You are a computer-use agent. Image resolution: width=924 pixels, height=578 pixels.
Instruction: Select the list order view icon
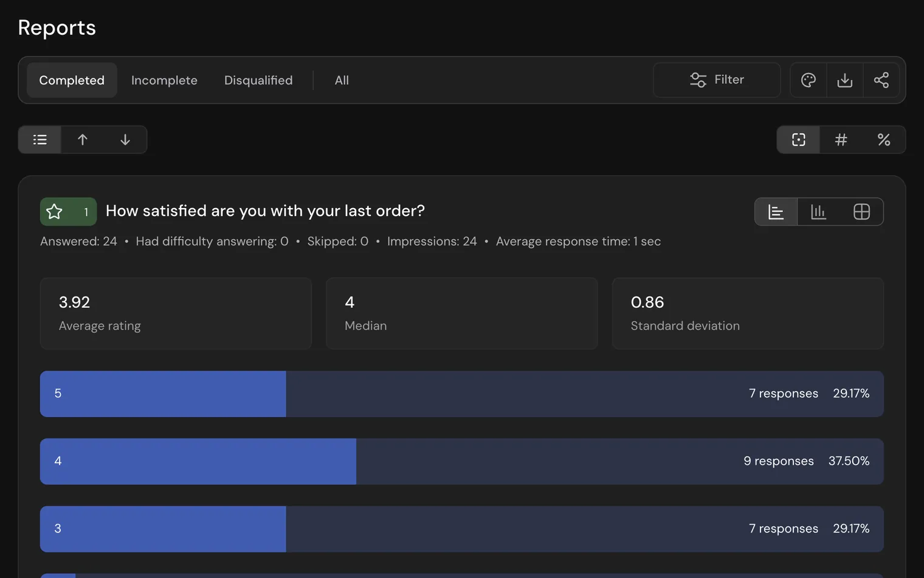tap(40, 140)
